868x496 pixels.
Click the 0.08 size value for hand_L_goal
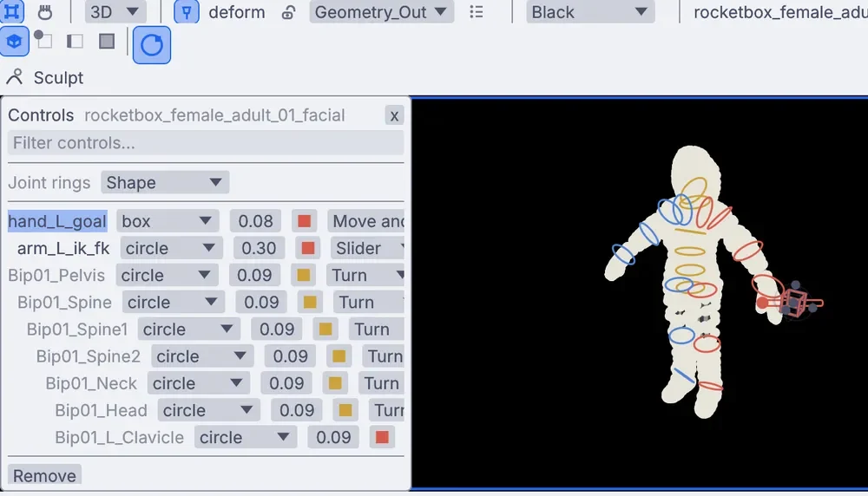255,221
